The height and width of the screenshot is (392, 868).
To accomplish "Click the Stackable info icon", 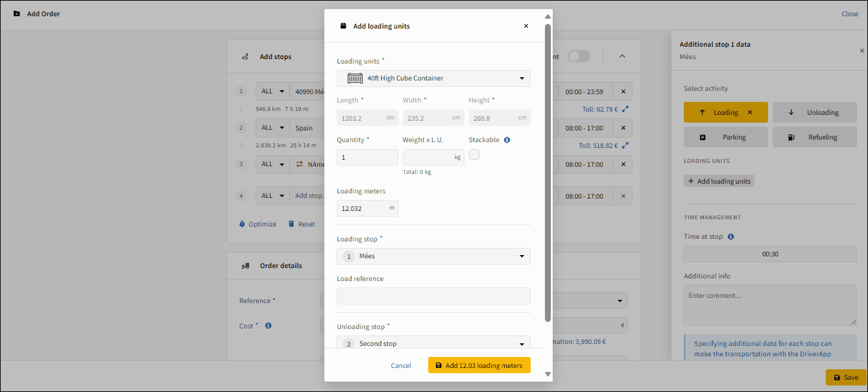I will coord(507,140).
